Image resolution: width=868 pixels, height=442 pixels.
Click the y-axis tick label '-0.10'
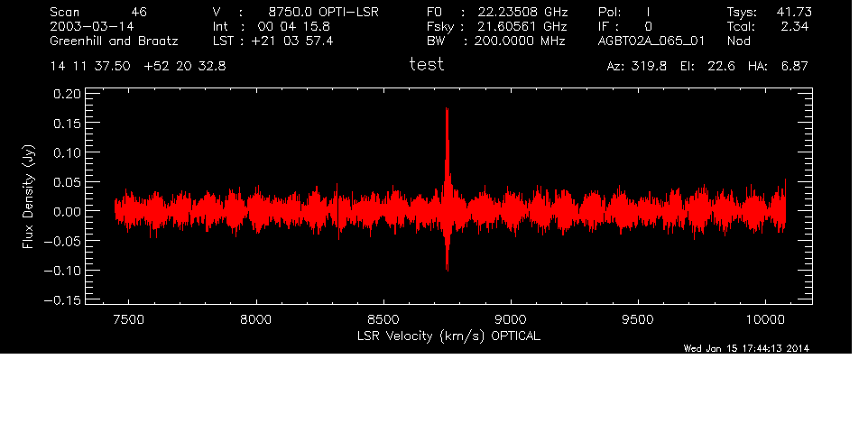(62, 271)
